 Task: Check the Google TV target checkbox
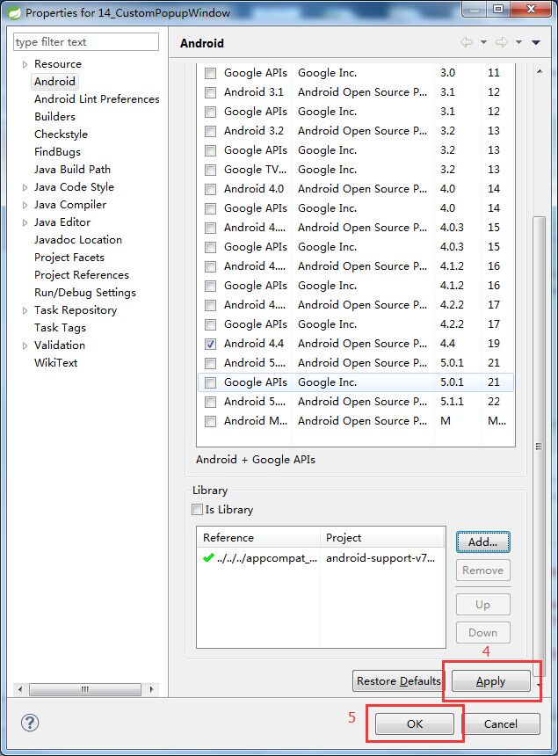click(x=210, y=170)
